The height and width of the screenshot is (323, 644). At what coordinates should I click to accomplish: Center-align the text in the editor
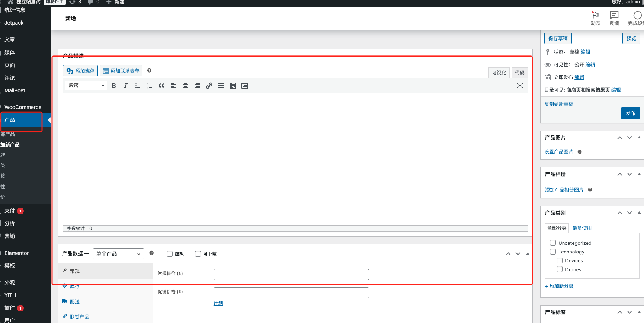point(185,86)
